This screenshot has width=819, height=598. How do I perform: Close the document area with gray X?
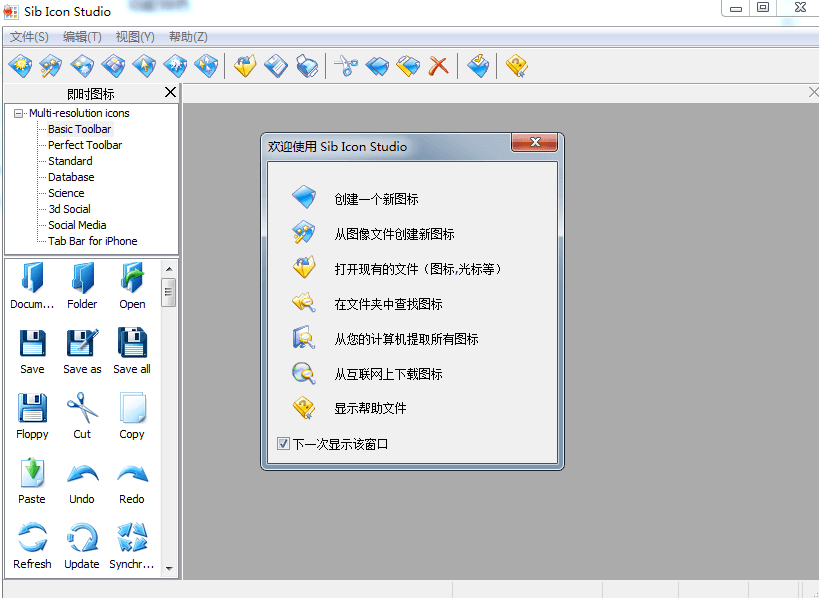(x=813, y=92)
